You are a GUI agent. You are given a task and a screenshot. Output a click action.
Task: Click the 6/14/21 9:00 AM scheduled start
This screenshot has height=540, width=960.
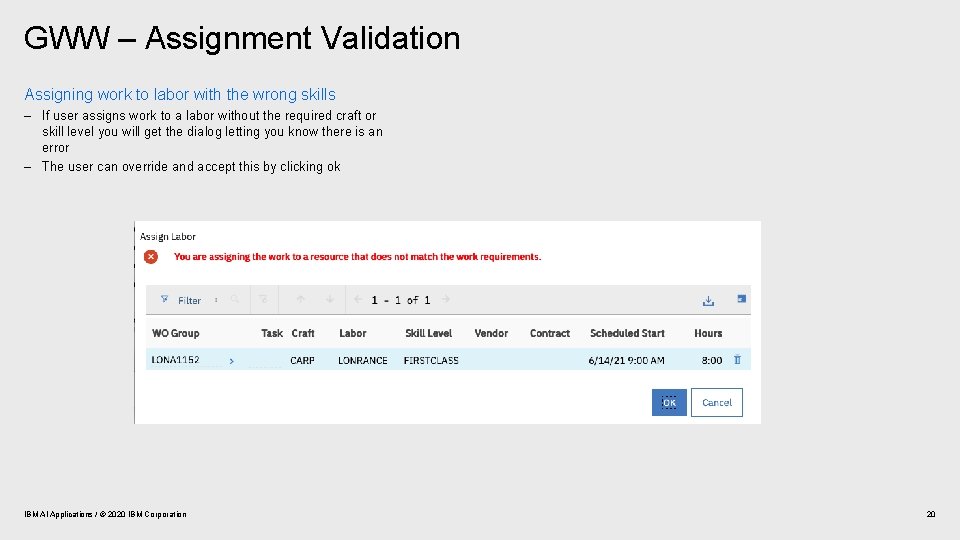626,361
